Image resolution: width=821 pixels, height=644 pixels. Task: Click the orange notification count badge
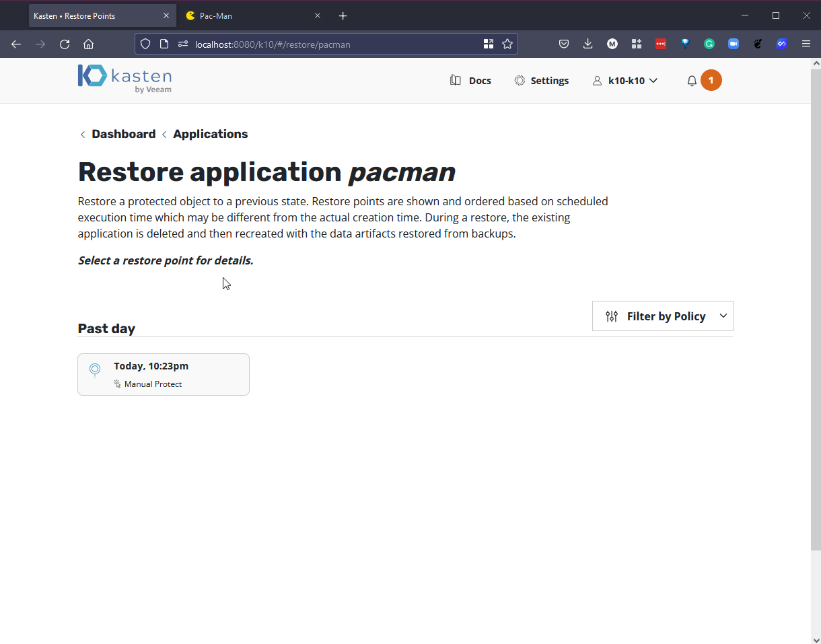pos(711,81)
